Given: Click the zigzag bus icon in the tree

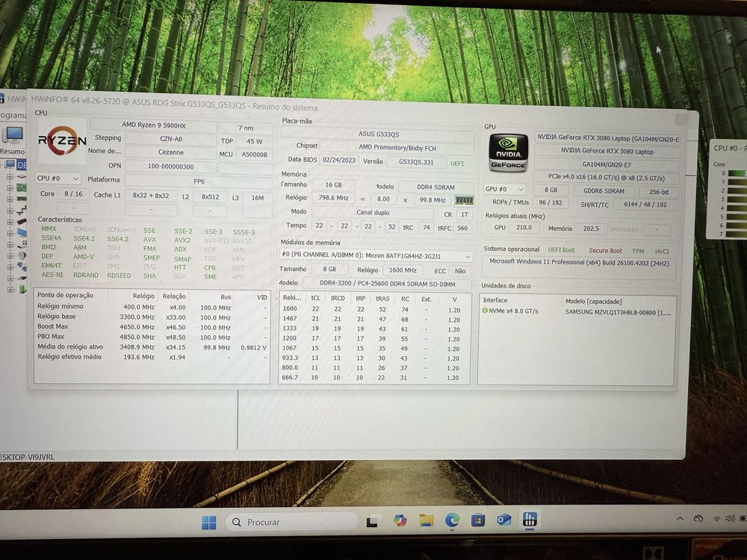Looking at the screenshot, I should pyautogui.click(x=22, y=210).
